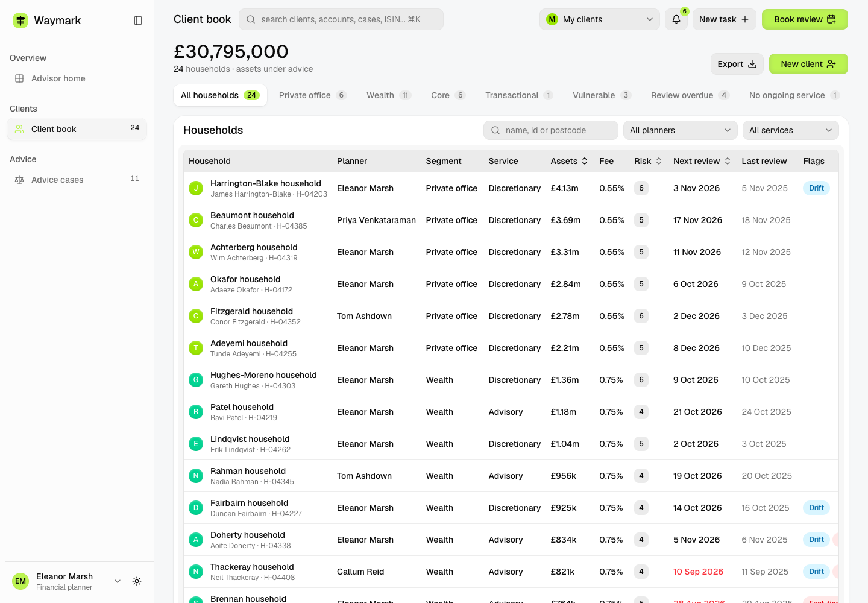Open Advice cases in sidebar
The height and width of the screenshot is (603, 868).
point(77,180)
